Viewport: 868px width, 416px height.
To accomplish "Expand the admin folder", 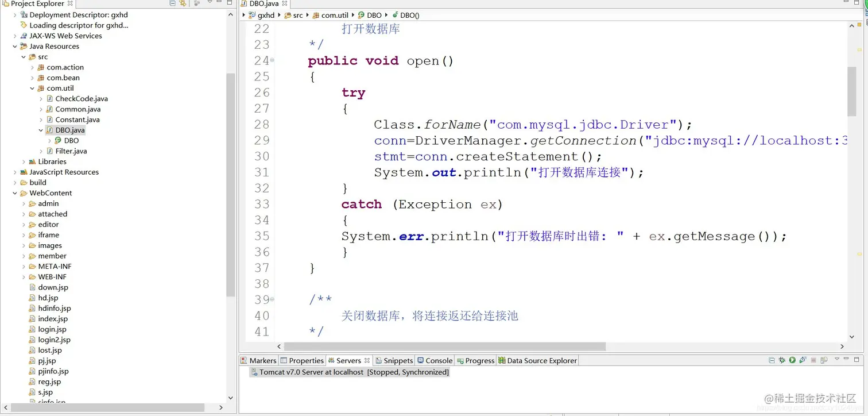I will (x=24, y=203).
